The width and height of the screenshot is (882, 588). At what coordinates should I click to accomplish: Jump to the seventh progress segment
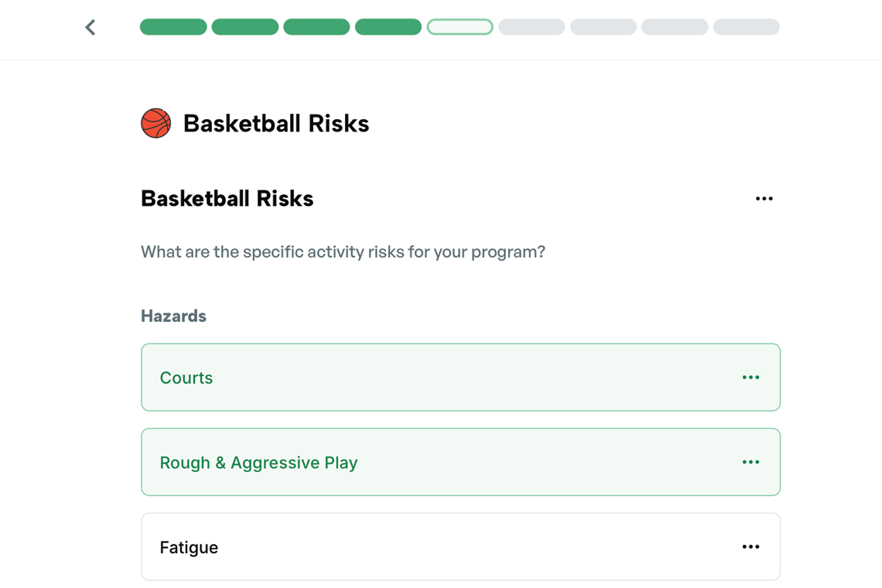click(603, 27)
